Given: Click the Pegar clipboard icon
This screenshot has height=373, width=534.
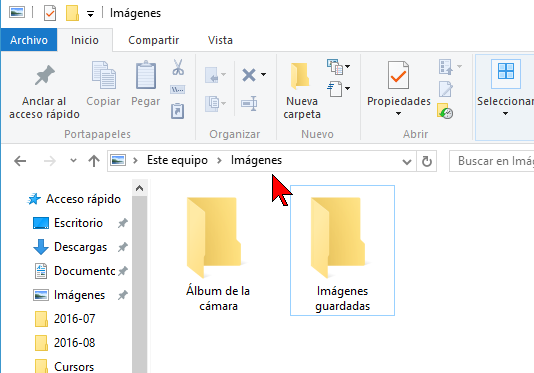Looking at the screenshot, I should click(x=146, y=75).
